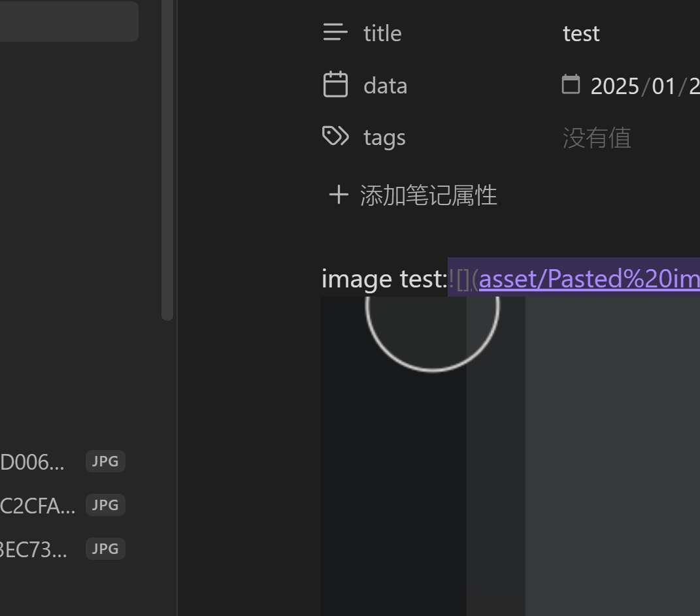Select the year 2025 in date field
This screenshot has height=616, width=700.
(x=614, y=86)
